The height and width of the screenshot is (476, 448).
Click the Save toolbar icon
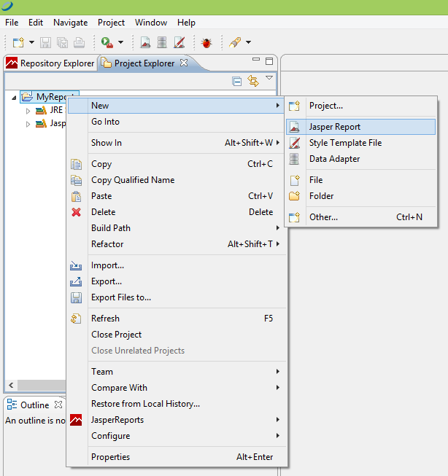coord(45,42)
